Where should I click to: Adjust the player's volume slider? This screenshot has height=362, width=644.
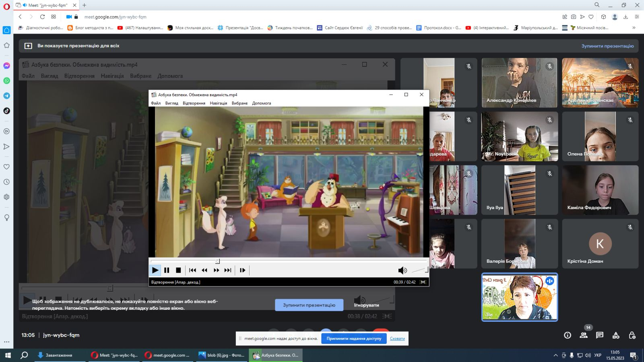[x=419, y=270]
